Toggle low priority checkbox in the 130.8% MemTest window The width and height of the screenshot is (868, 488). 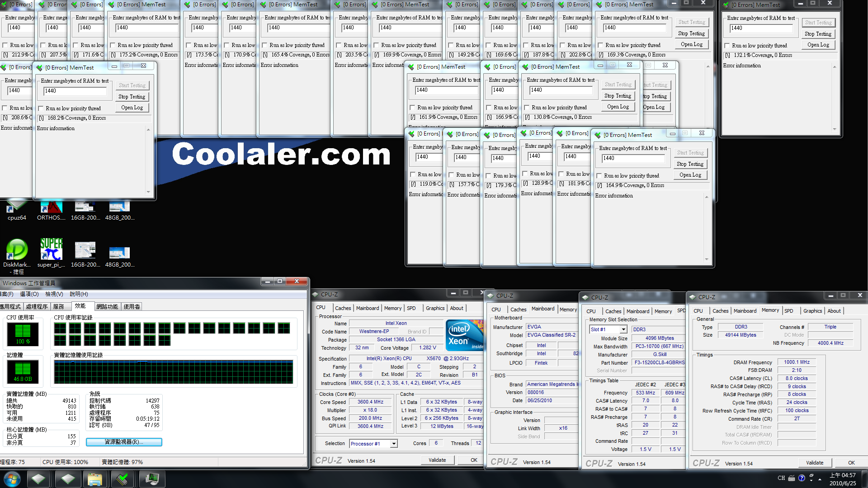527,108
